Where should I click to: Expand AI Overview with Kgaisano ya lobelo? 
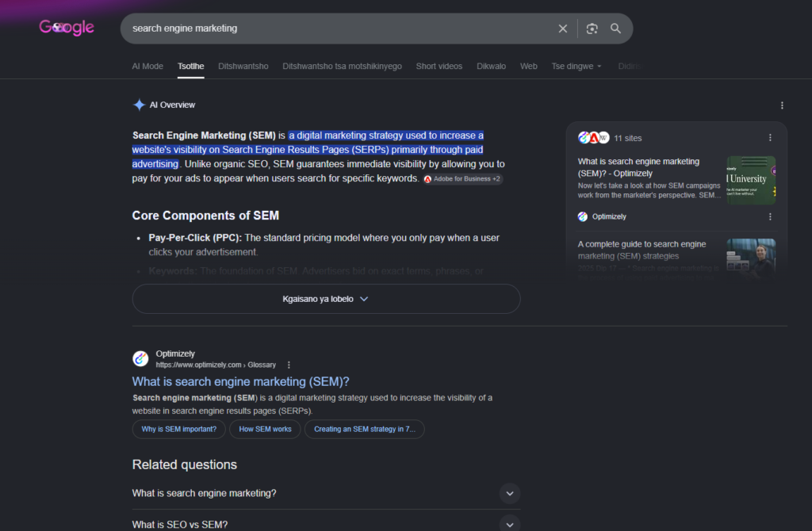tap(326, 299)
